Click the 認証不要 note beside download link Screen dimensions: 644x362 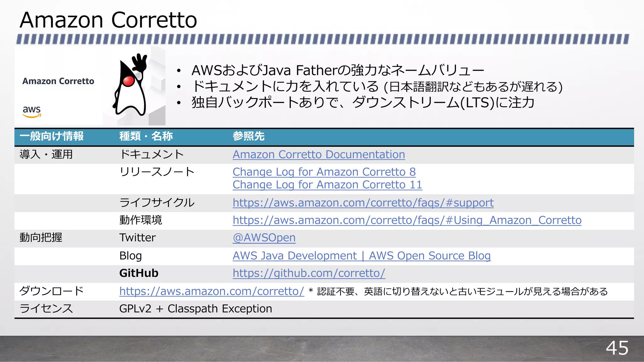click(x=458, y=292)
